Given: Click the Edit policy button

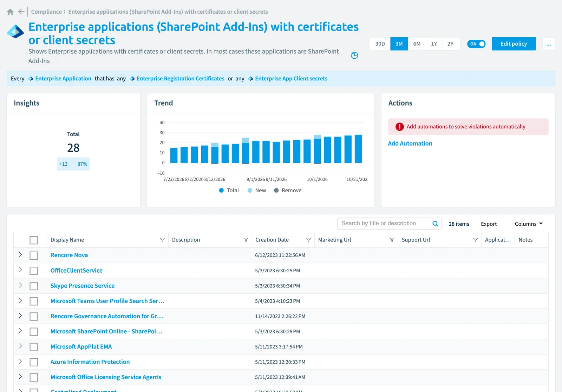Looking at the screenshot, I should pos(514,44).
